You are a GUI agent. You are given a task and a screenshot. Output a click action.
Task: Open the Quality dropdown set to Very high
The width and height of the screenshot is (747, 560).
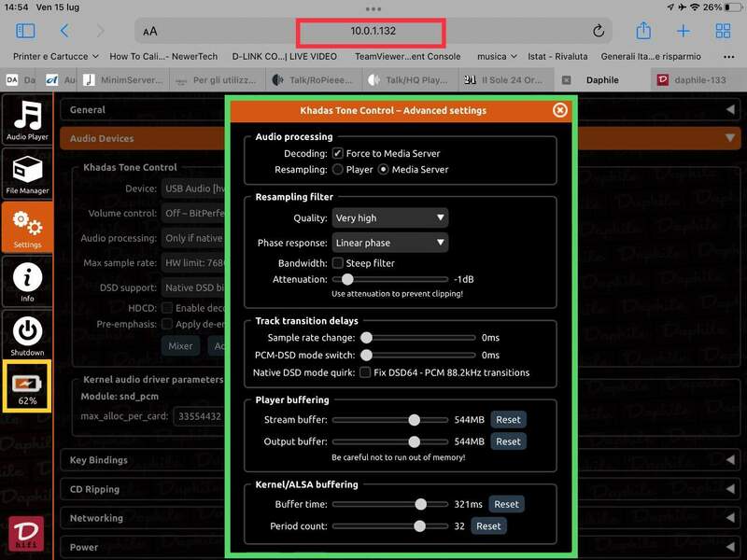pos(390,218)
